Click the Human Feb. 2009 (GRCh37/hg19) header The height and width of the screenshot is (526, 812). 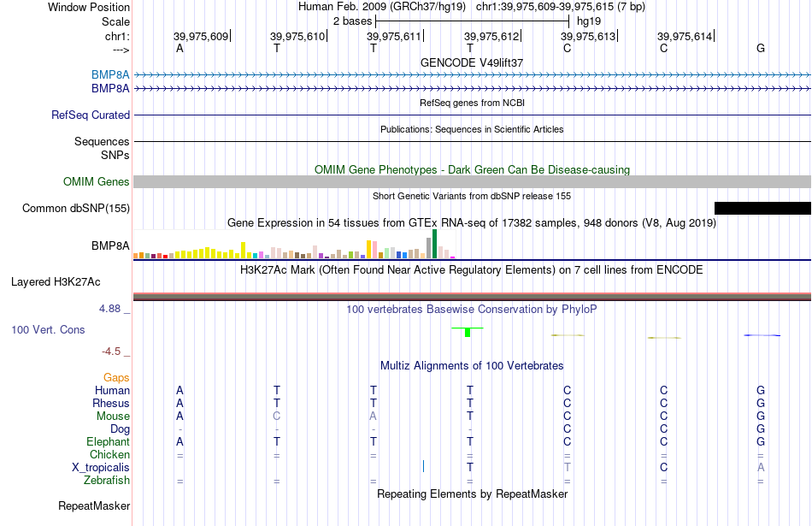pos(382,7)
